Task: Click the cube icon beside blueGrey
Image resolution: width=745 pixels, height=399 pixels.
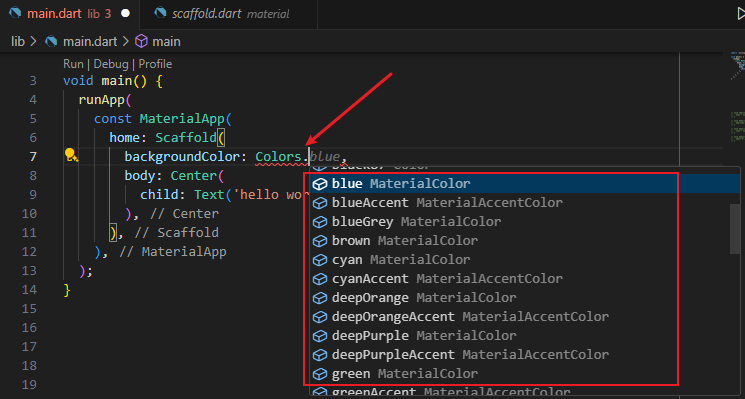Action: tap(320, 222)
